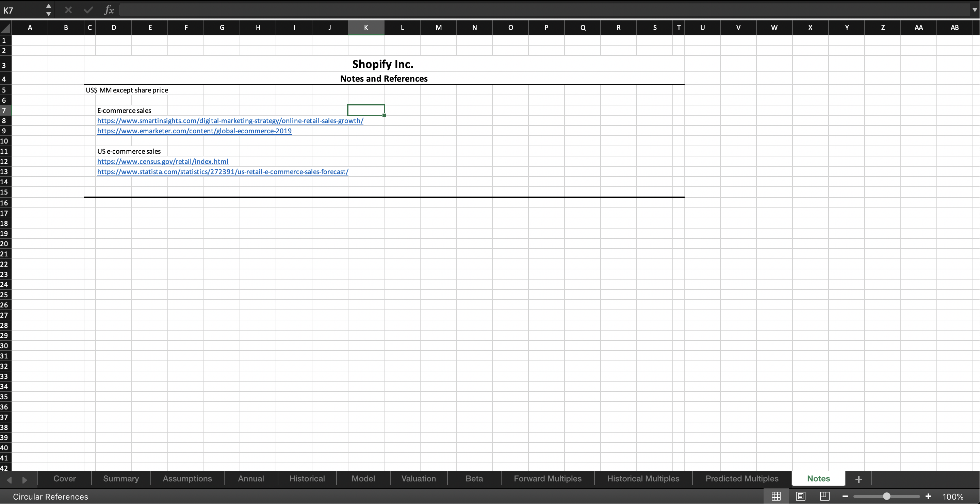Click Circular References in status bar
This screenshot has width=980, height=504.
coord(50,497)
